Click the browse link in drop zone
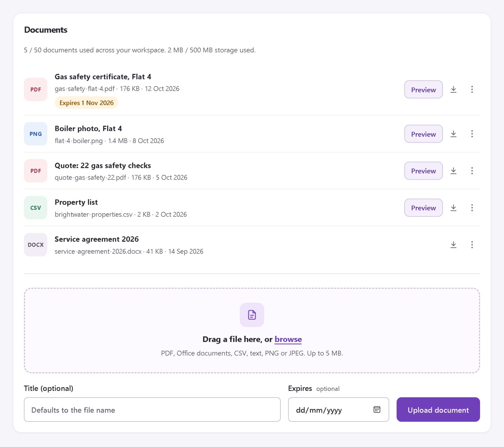This screenshot has height=447, width=504. click(x=288, y=339)
